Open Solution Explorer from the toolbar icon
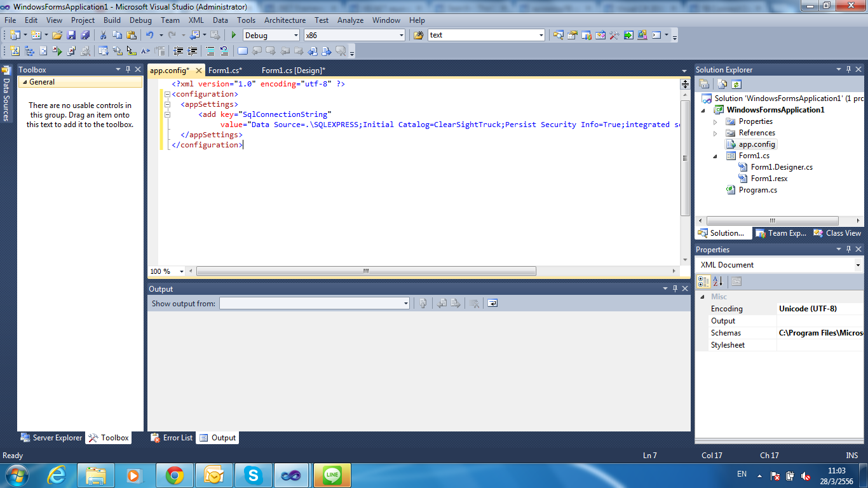Screen dimensions: 868x488 tap(558, 35)
